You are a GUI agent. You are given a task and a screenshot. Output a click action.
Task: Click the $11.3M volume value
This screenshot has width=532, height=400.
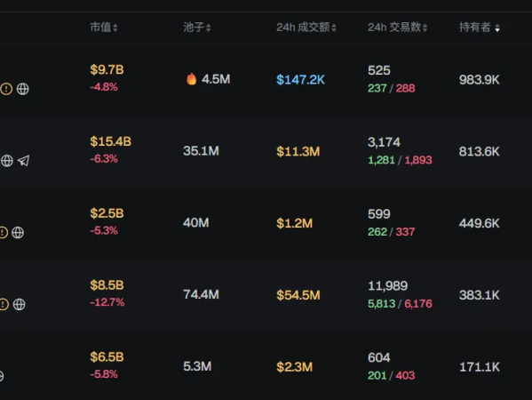click(x=298, y=151)
